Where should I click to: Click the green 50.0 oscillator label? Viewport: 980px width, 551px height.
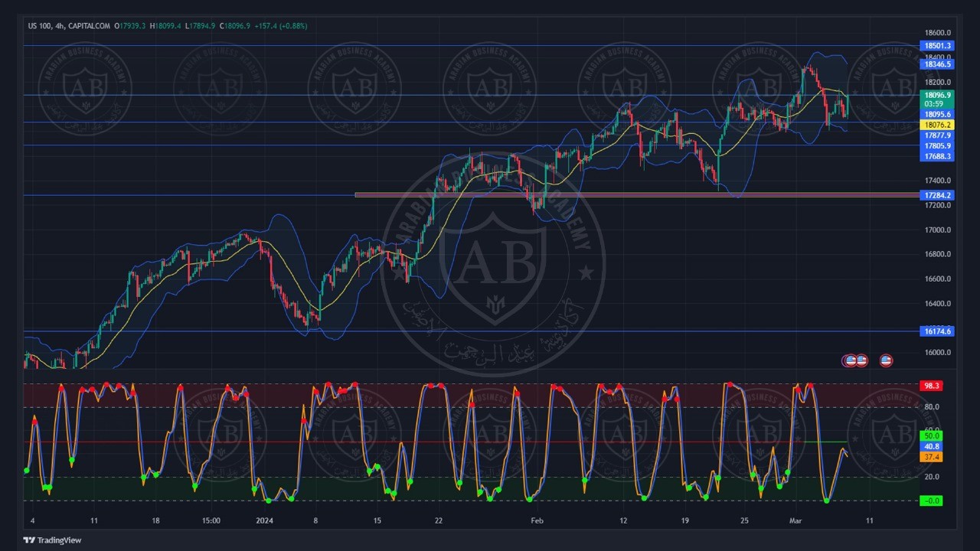point(931,435)
